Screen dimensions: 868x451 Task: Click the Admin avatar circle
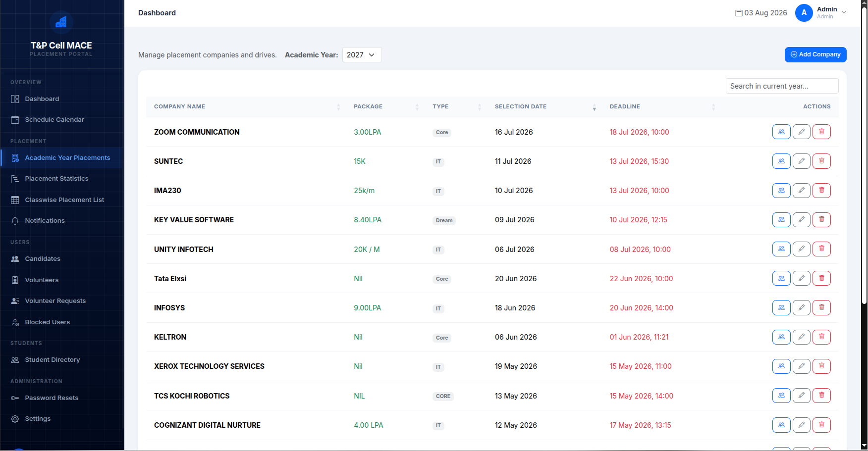pyautogui.click(x=804, y=13)
